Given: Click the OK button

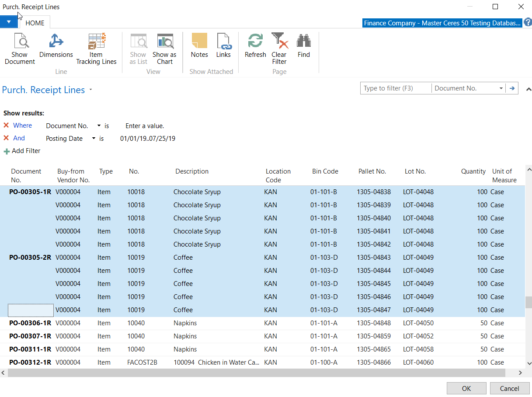Looking at the screenshot, I should pos(466,388).
